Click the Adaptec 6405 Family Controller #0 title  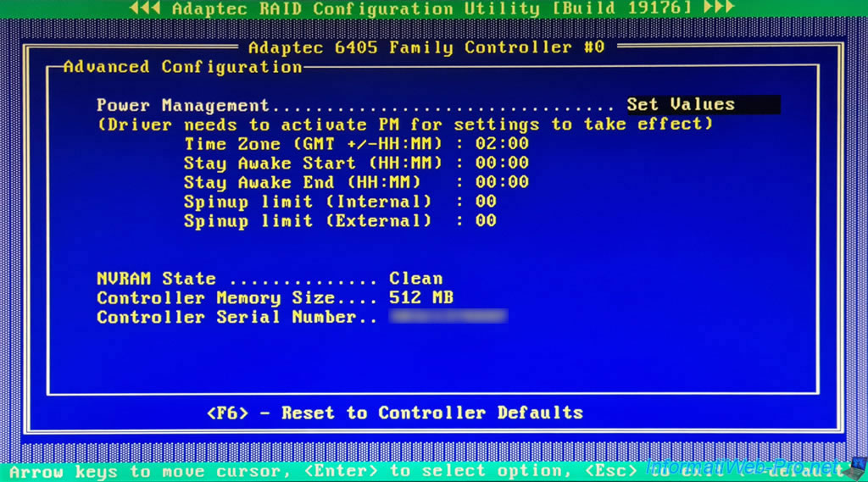pyautogui.click(x=426, y=47)
